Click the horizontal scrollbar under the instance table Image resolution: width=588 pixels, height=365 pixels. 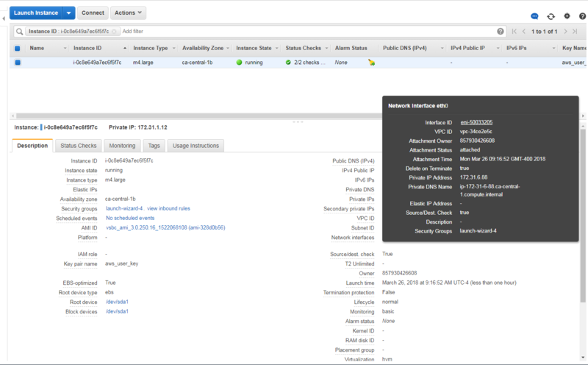pos(198,116)
